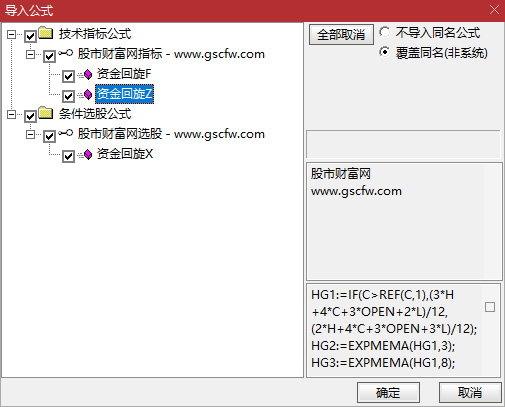Toggle the 资金回旋X checkbox

[68, 156]
